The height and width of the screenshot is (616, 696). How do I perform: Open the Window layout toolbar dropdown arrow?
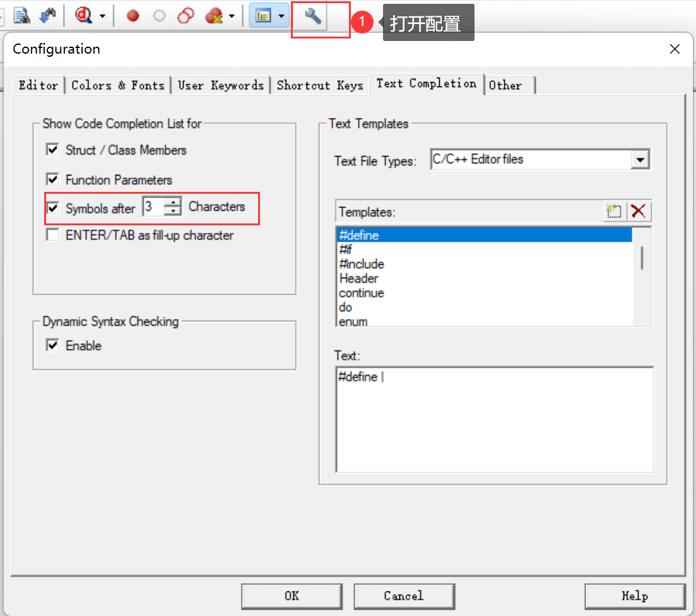tap(281, 17)
